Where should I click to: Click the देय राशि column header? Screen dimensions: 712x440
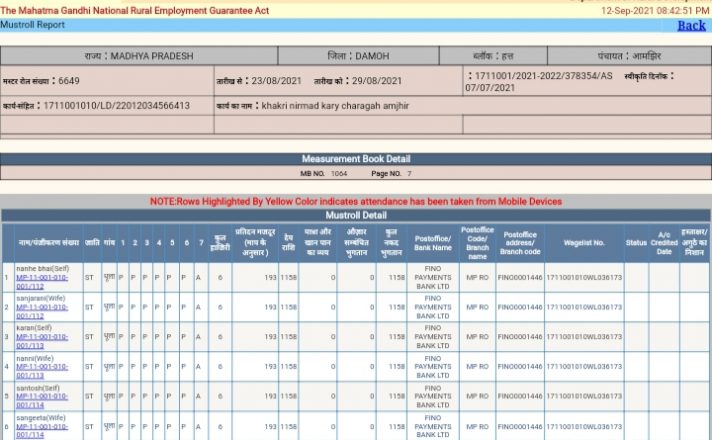pyautogui.click(x=288, y=243)
